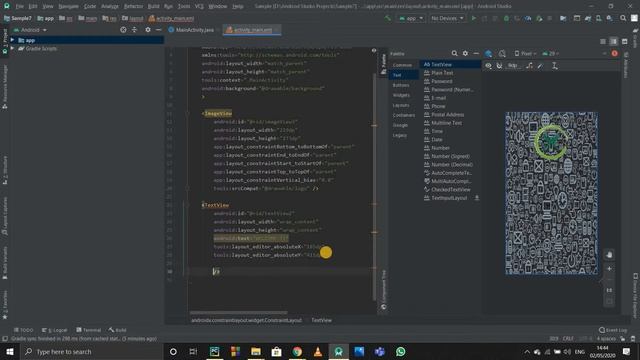Open the default margins 8dp dropdown
Screen dimensions: 640x360
point(512,65)
